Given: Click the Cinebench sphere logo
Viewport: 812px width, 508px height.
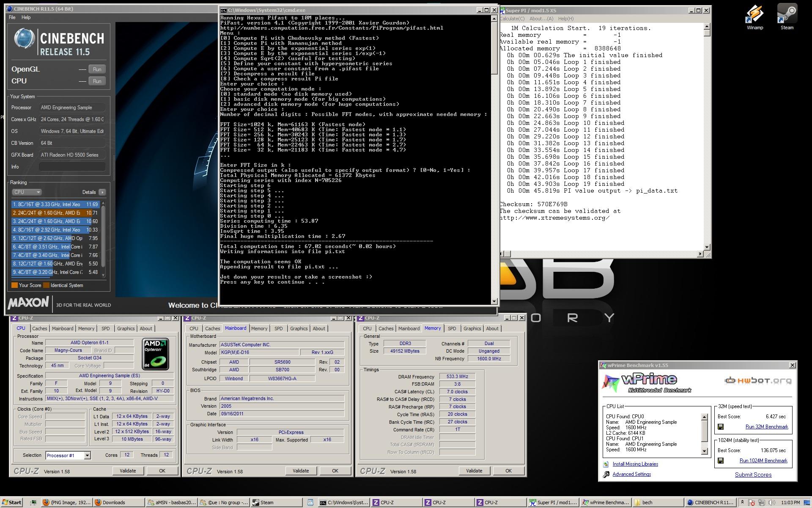Looking at the screenshot, I should (24, 39).
